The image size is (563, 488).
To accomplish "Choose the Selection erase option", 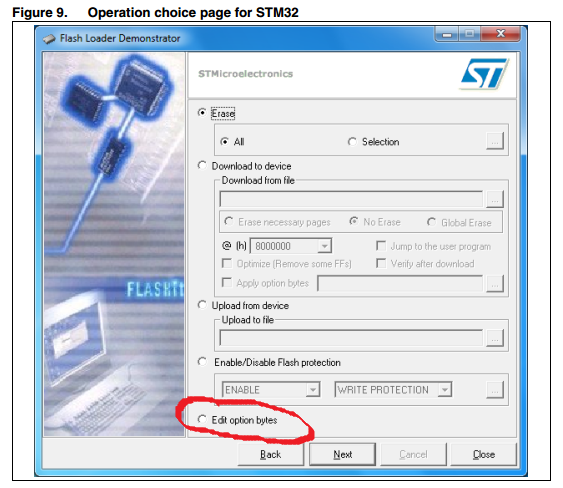I will 352,141.
